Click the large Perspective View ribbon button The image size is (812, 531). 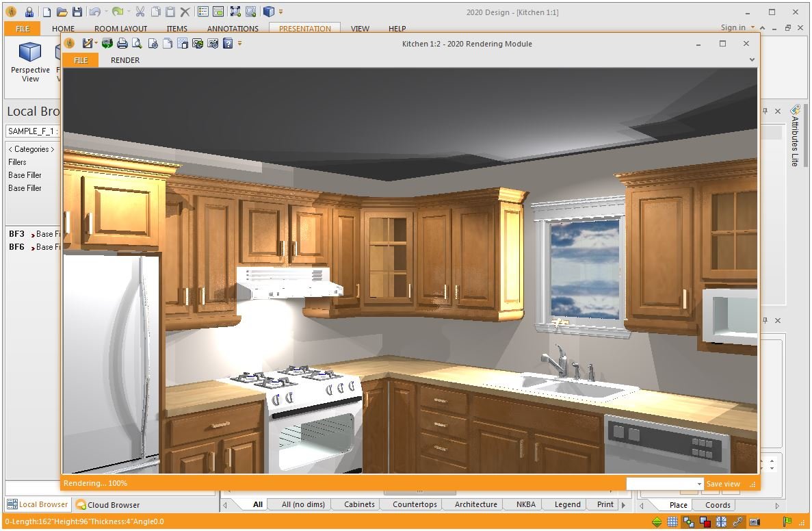[30, 62]
